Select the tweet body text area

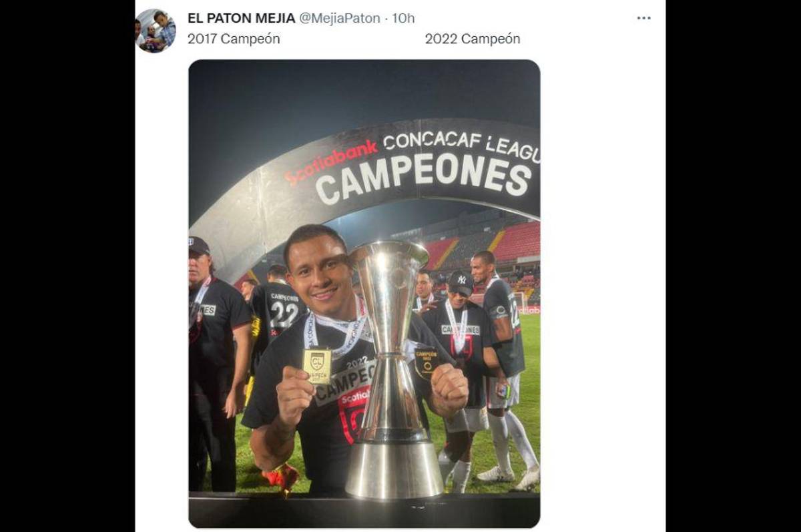click(x=334, y=39)
